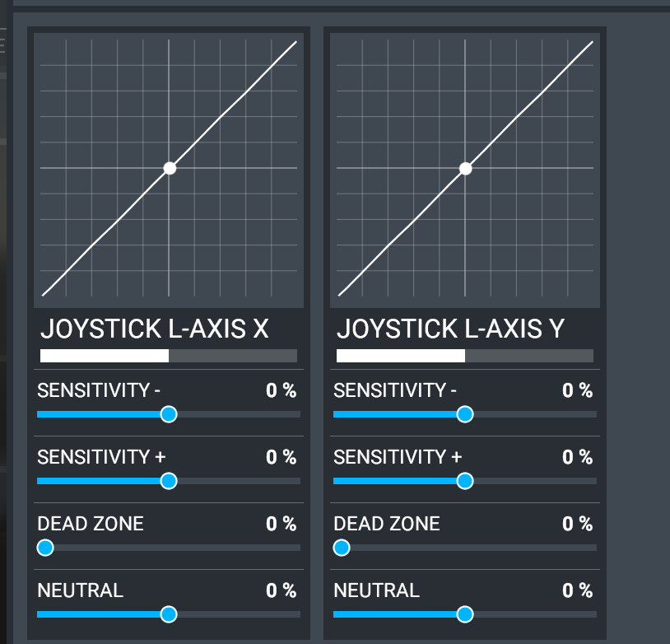Image resolution: width=670 pixels, height=644 pixels.
Task: Click the L-Axis X white input position bar
Action: 105,356
